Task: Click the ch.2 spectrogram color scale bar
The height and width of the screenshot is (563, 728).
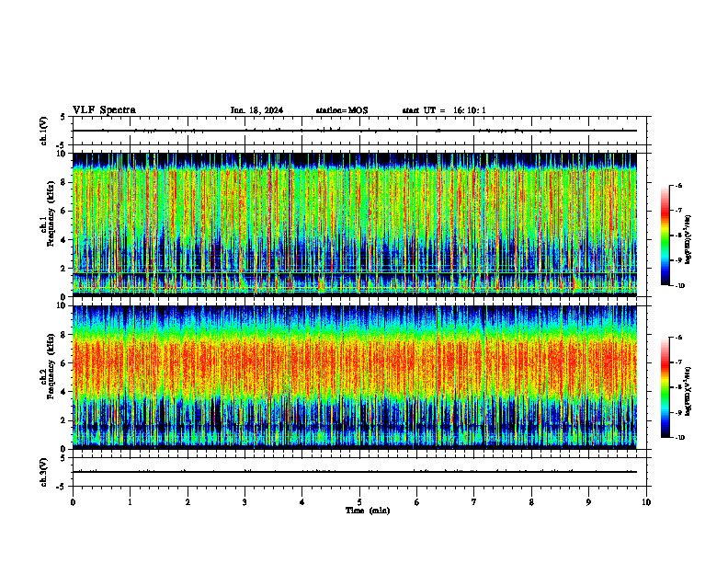Action: point(665,387)
